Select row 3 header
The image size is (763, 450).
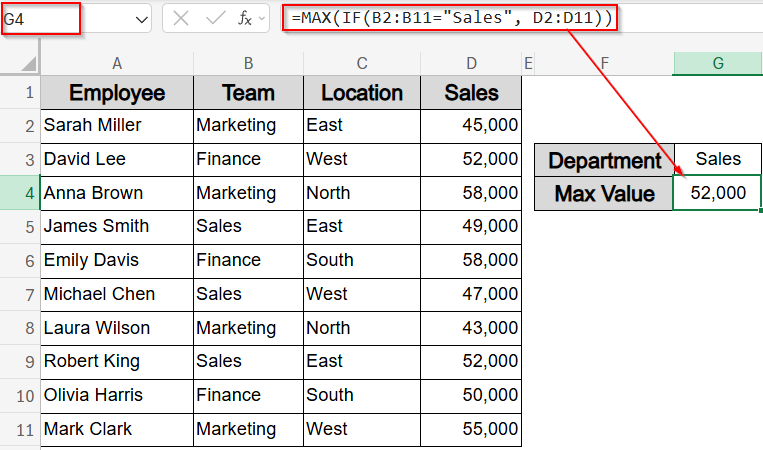(20, 160)
